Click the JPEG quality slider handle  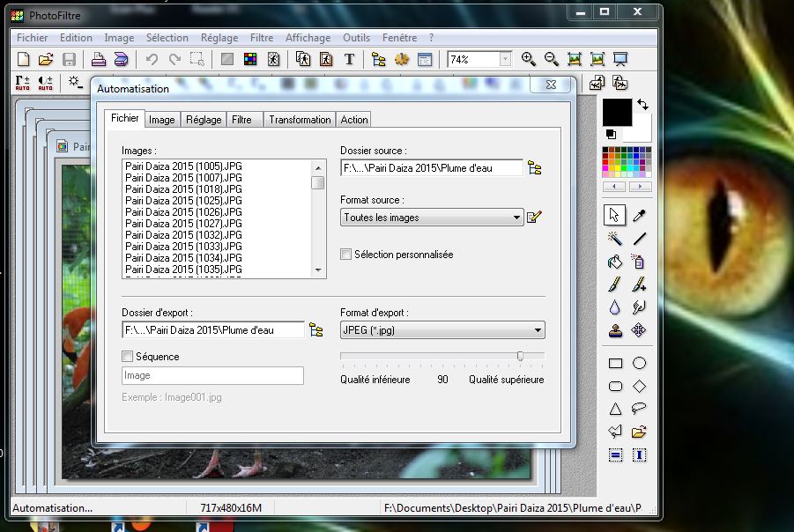(520, 356)
